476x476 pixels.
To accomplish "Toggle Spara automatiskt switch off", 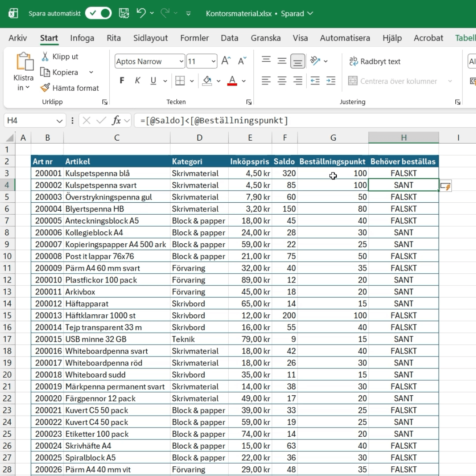I will pyautogui.click(x=99, y=13).
